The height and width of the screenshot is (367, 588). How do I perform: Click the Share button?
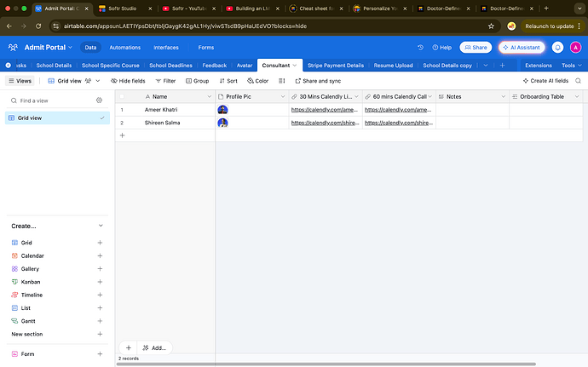476,47
